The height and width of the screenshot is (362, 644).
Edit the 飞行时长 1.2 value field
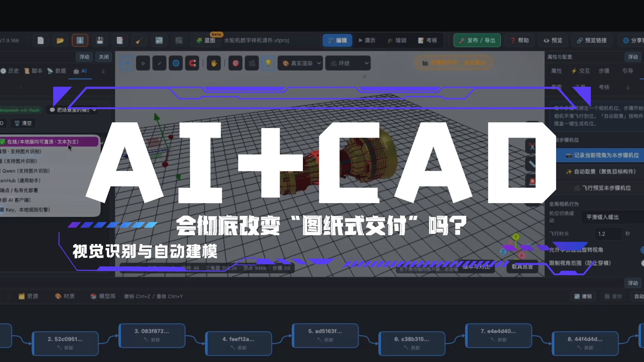(608, 234)
